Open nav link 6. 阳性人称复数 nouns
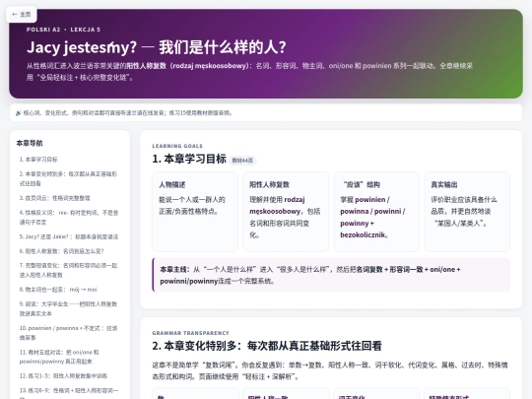The height and width of the screenshot is (399, 532). tap(61, 251)
